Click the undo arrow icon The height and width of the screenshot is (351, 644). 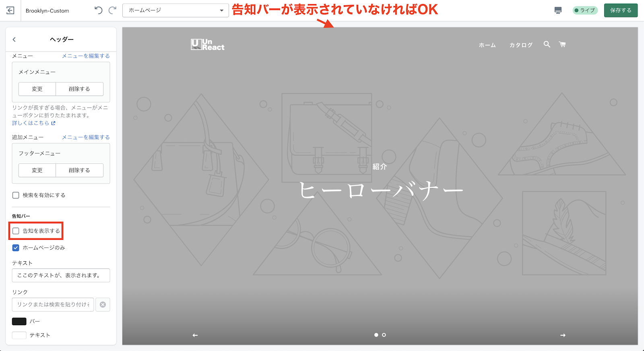coord(99,10)
